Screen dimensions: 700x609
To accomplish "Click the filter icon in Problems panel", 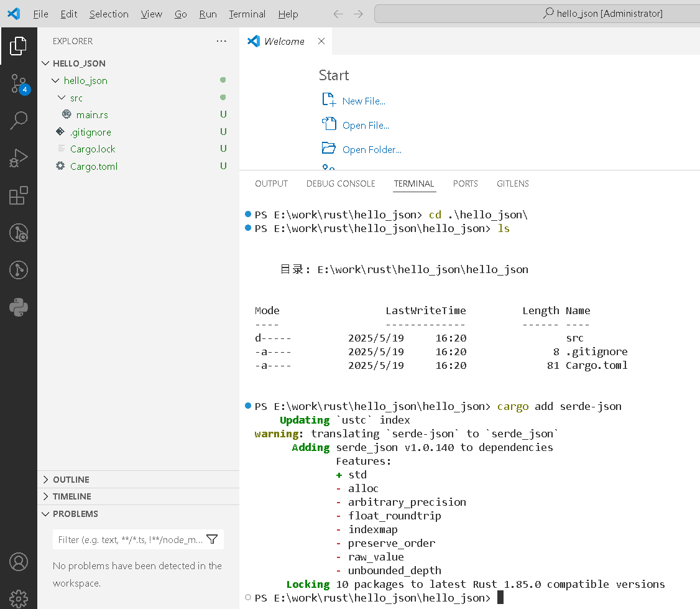I will tap(212, 539).
